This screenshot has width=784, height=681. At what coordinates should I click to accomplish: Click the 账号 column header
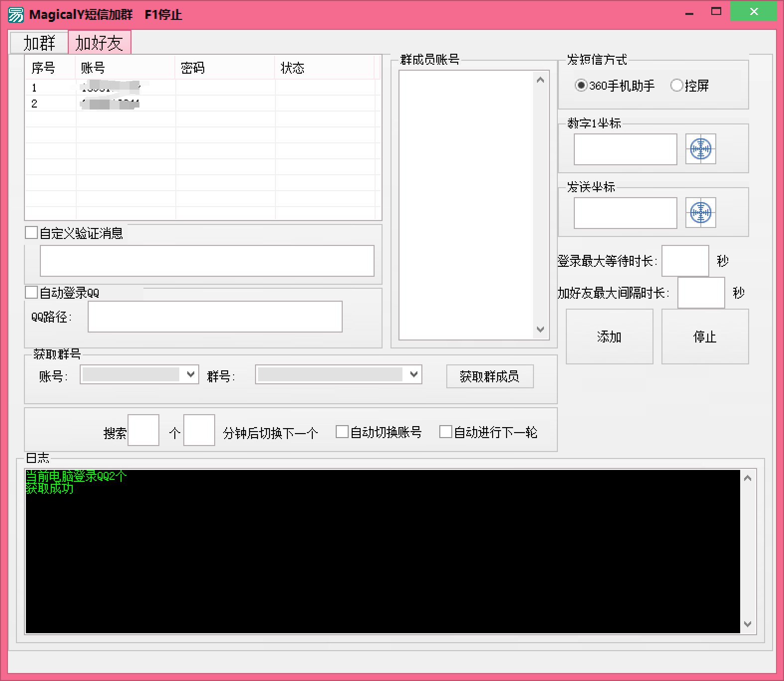[125, 68]
